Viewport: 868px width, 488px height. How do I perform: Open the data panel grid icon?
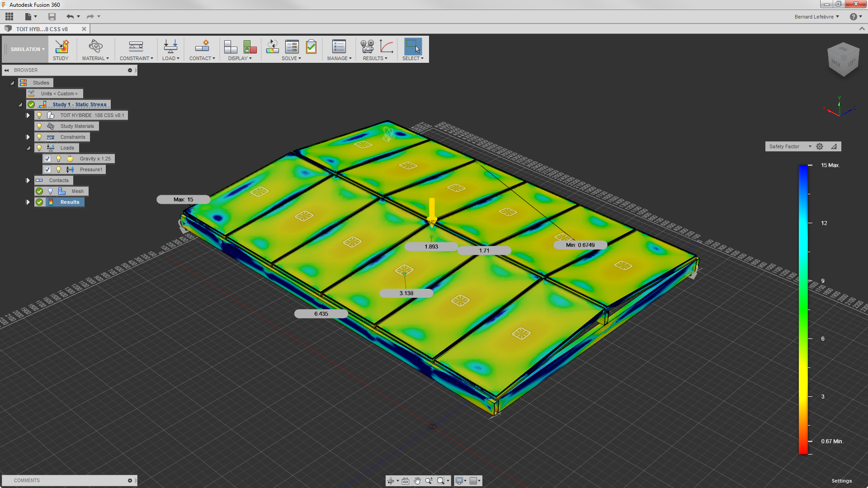tap(9, 17)
